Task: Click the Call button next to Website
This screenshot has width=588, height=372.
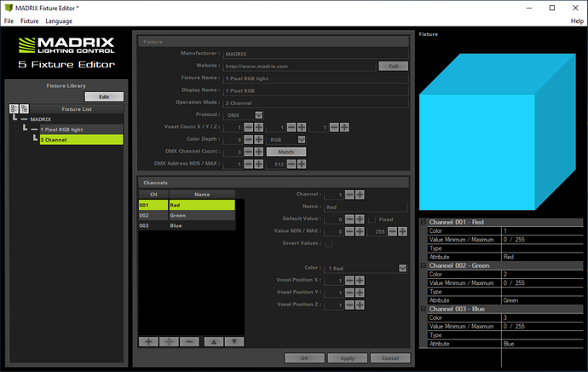Action: [394, 66]
